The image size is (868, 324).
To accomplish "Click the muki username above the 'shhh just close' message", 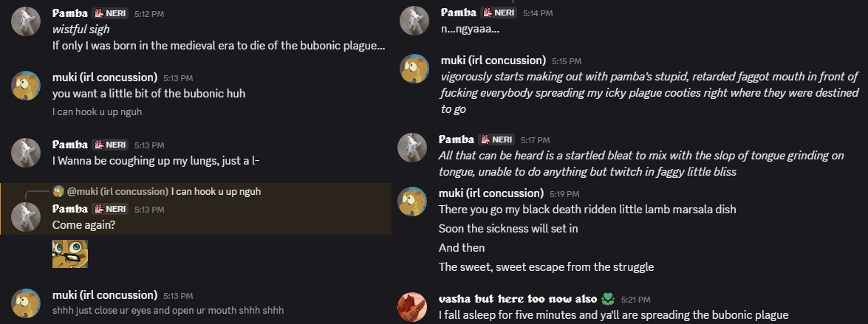I will (105, 295).
